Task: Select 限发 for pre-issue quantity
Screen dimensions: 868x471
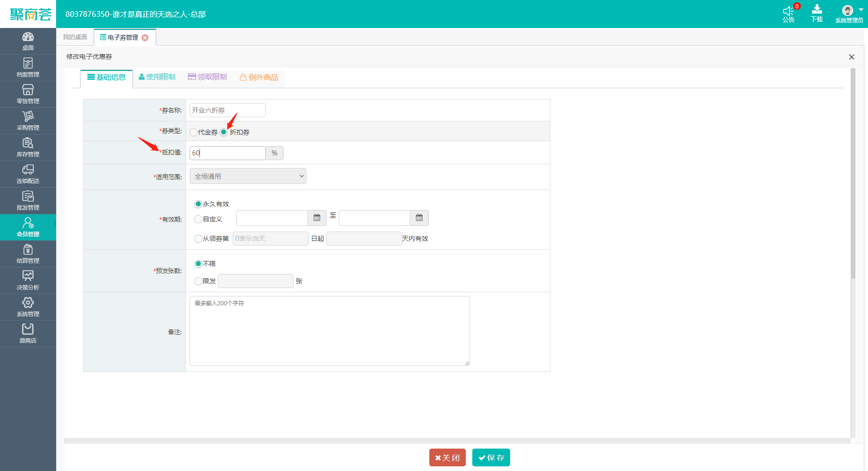Action: [x=198, y=281]
